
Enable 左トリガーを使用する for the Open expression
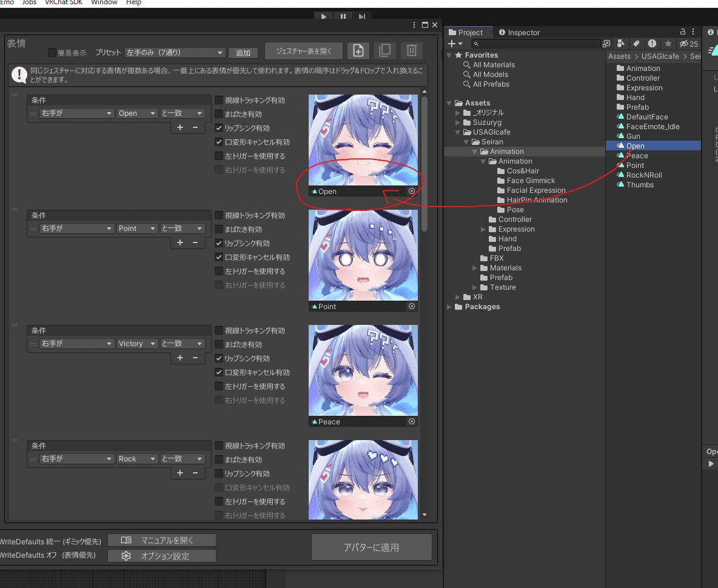coord(219,156)
